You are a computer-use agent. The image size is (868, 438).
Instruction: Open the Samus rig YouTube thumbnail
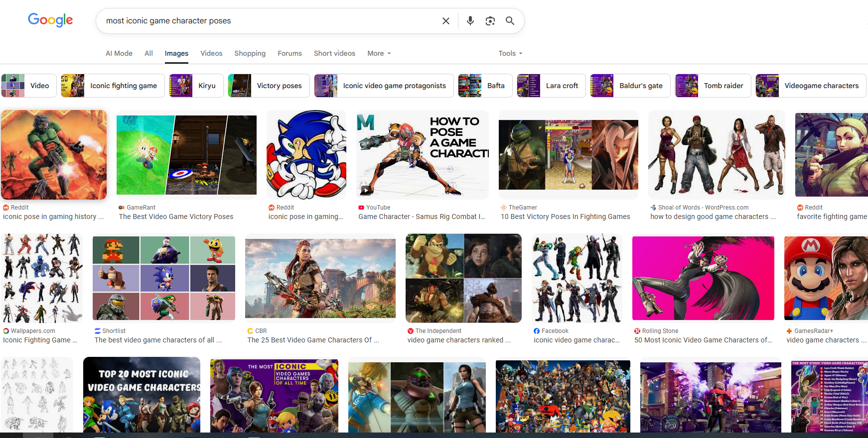pos(423,155)
